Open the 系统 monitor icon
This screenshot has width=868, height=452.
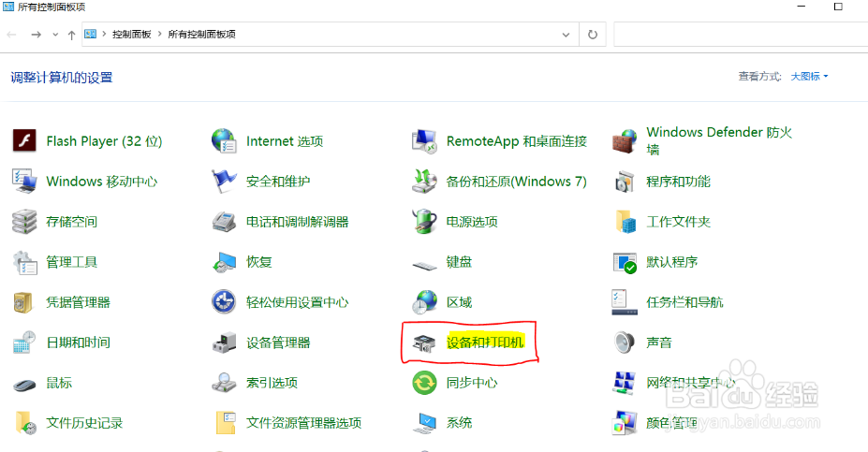click(424, 423)
